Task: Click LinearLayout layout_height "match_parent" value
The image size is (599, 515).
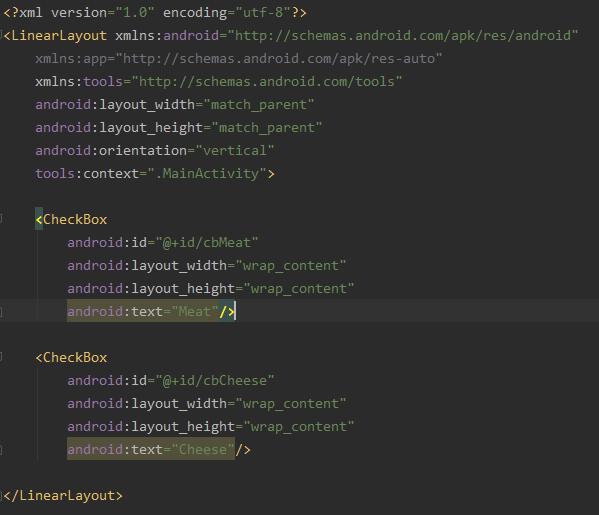Action: point(267,127)
